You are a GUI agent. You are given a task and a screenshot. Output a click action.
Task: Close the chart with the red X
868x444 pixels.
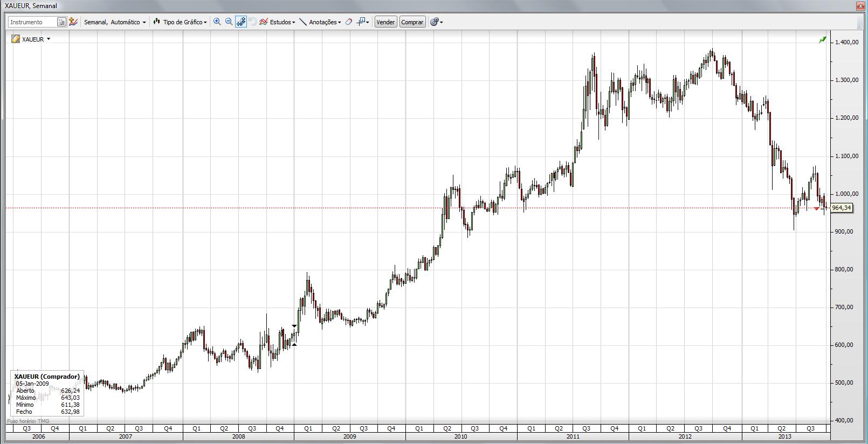(860, 6)
